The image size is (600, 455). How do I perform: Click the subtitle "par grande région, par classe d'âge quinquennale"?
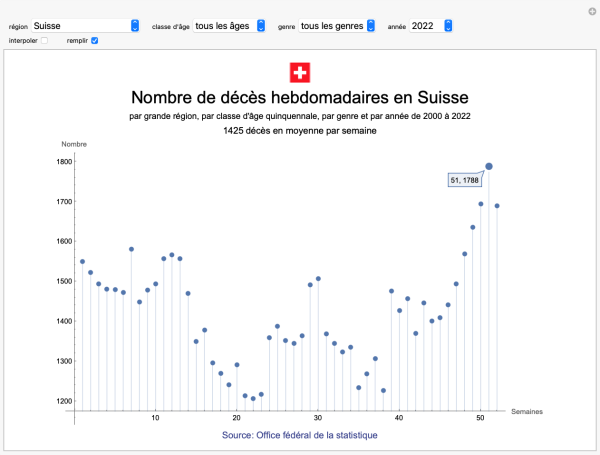pyautogui.click(x=224, y=116)
